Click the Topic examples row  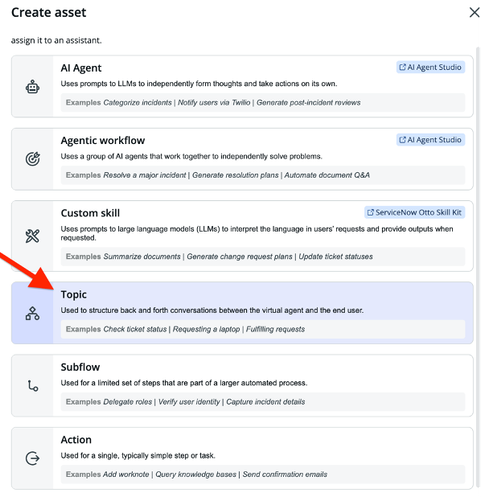point(263,329)
